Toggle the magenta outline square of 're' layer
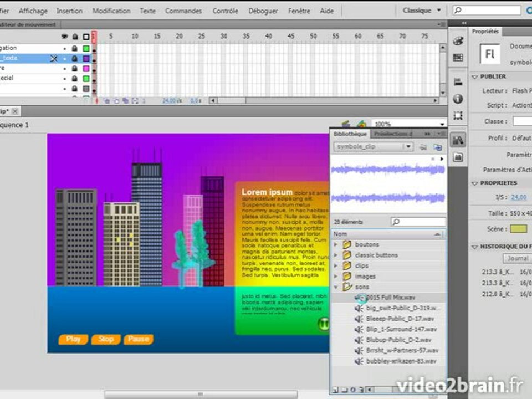The height and width of the screenshot is (399, 532). [86, 69]
